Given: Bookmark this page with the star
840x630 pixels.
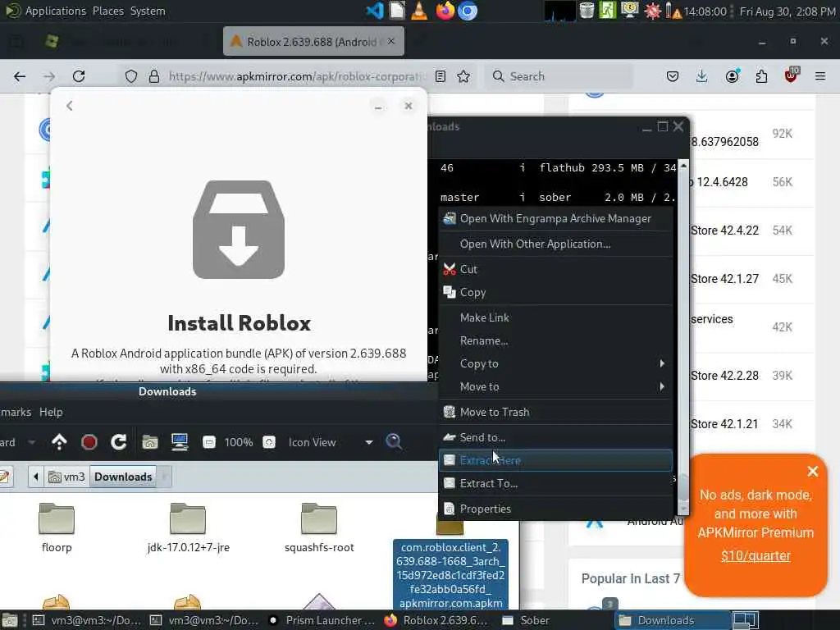Looking at the screenshot, I should point(464,76).
